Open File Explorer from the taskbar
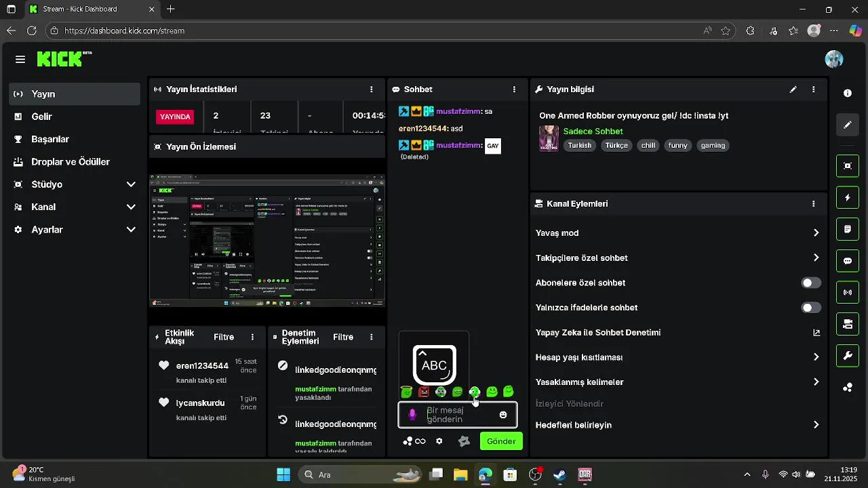868x488 pixels. [460, 474]
